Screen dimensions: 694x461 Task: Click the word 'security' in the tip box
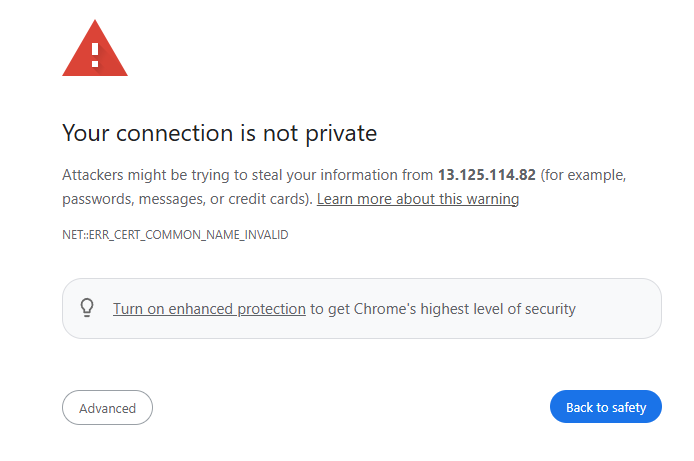pyautogui.click(x=549, y=309)
